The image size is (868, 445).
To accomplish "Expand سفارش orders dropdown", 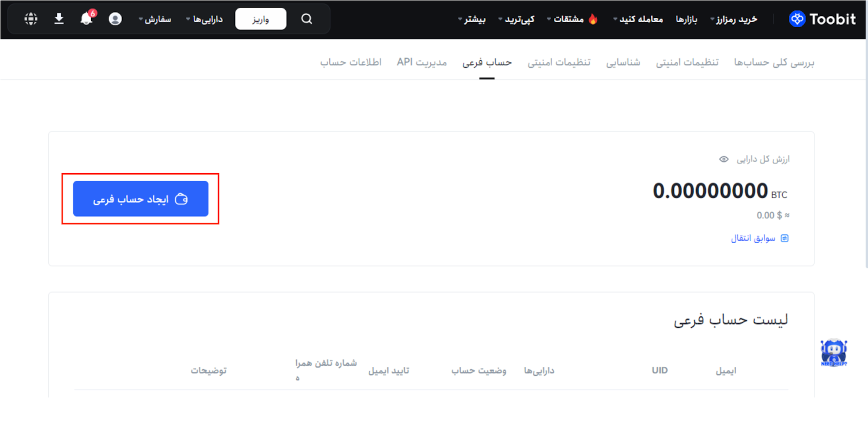I will [155, 19].
